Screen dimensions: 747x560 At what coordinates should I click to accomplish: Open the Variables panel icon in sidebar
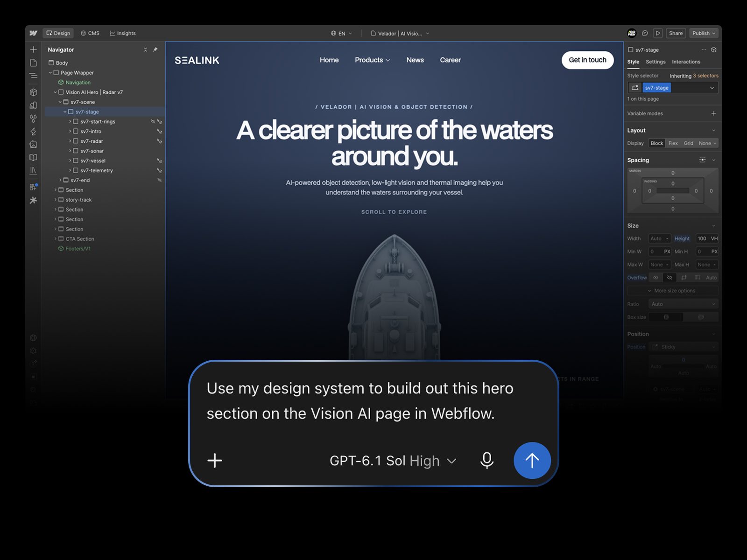click(x=33, y=105)
